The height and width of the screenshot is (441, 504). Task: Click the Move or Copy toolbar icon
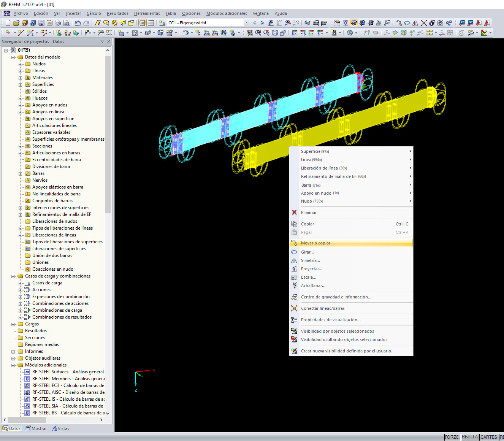click(x=398, y=23)
